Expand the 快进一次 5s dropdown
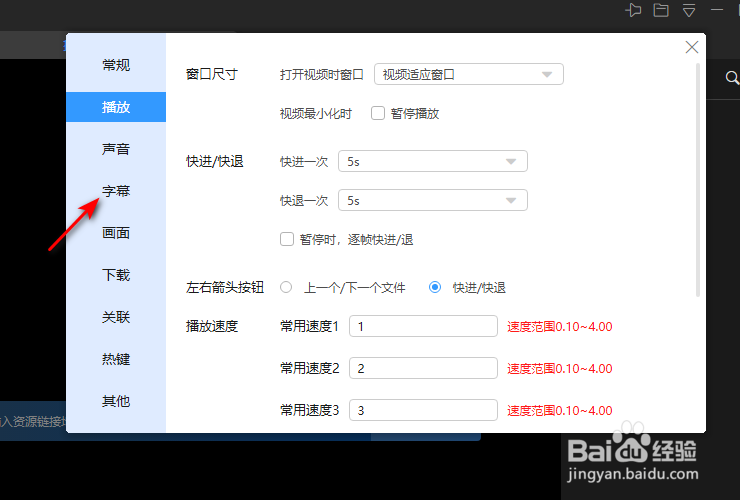The image size is (740, 500). [x=433, y=161]
